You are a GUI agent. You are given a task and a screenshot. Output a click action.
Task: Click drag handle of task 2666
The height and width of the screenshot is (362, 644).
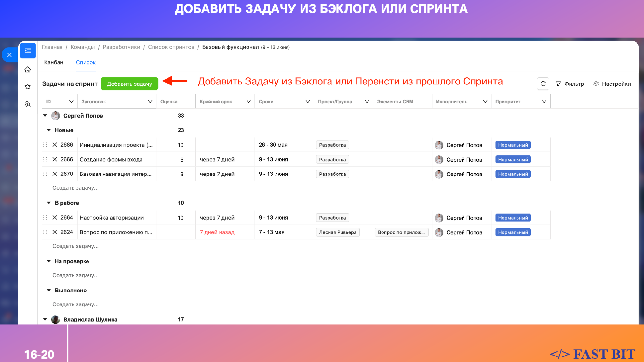(45, 159)
